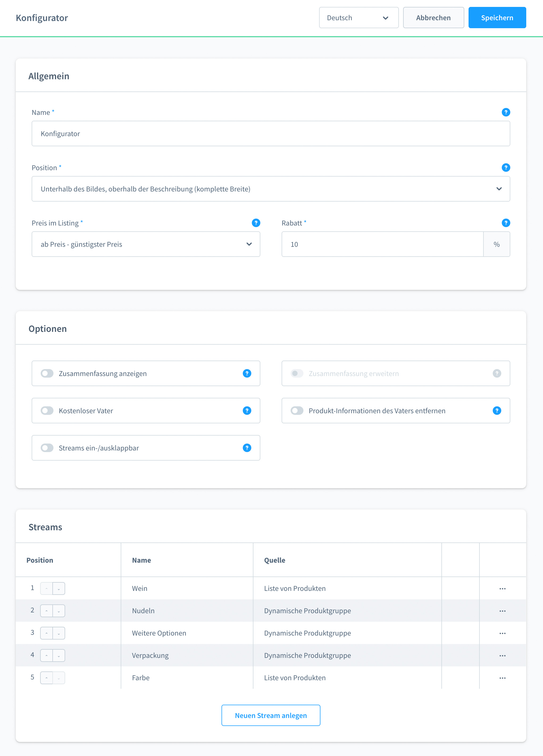Viewport: 543px width, 756px height.
Task: Click the Optionen card heading
Action: pyautogui.click(x=48, y=329)
